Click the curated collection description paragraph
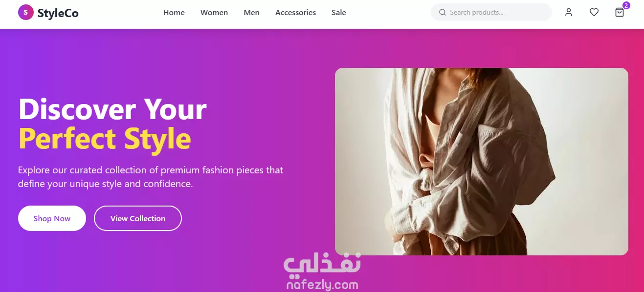The height and width of the screenshot is (292, 644). 151,177
